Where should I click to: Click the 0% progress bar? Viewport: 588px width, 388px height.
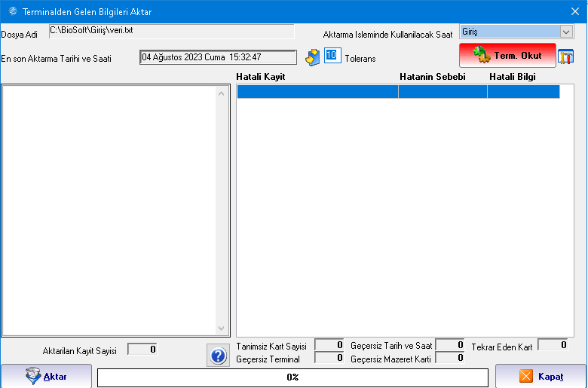click(x=292, y=377)
